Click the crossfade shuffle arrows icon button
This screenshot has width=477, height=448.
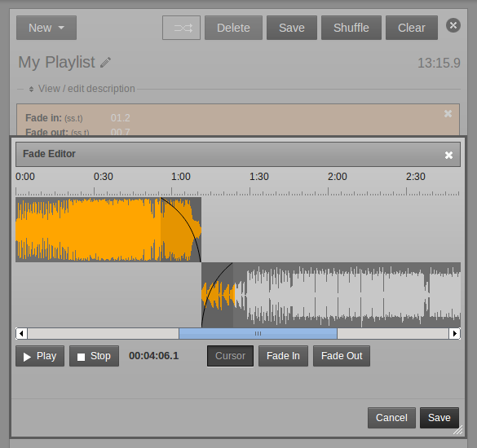tap(181, 28)
